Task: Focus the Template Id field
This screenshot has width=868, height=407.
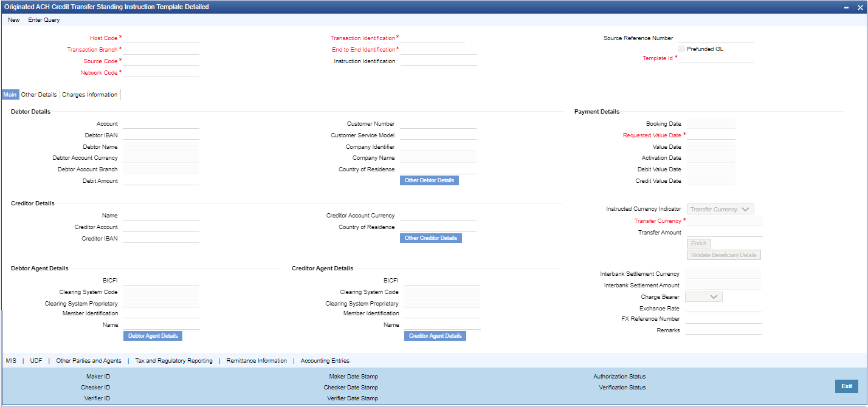Action: coord(716,58)
